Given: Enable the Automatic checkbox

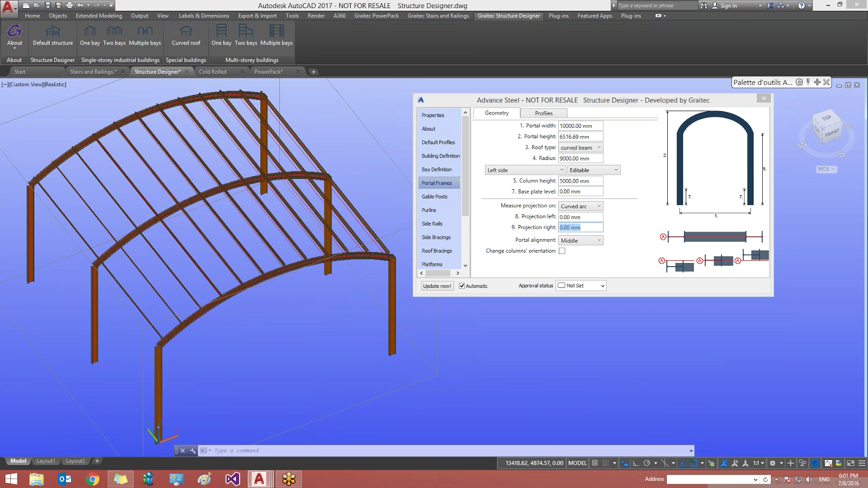Looking at the screenshot, I should (462, 286).
